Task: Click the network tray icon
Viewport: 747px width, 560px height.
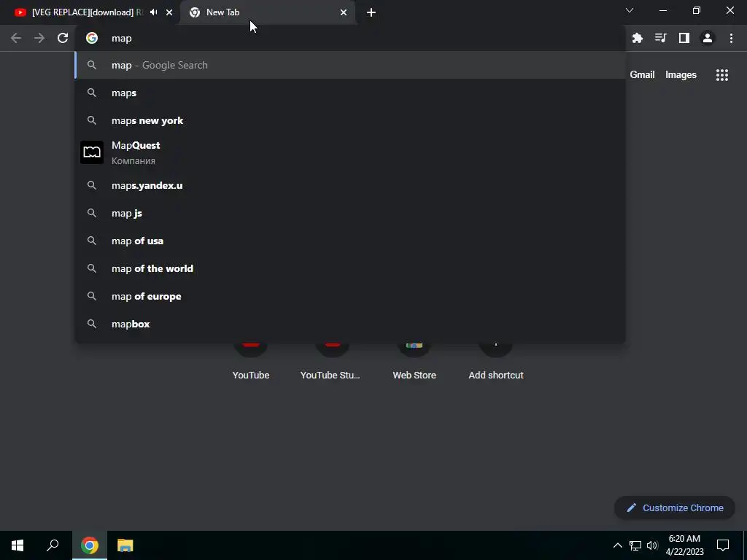Action: point(635,545)
